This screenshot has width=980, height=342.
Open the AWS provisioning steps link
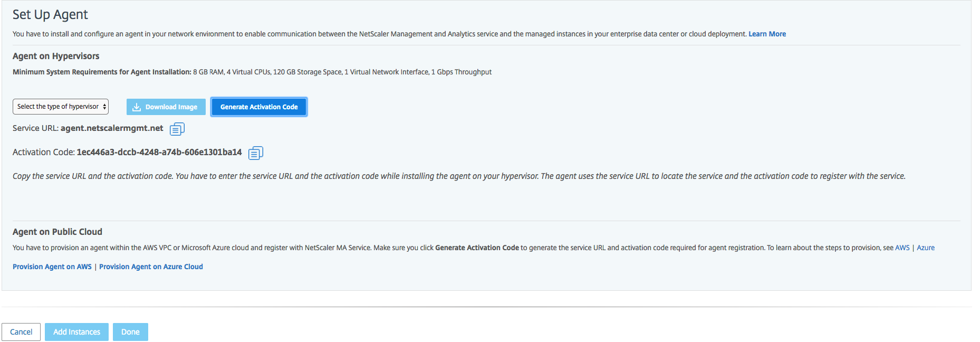click(902, 248)
